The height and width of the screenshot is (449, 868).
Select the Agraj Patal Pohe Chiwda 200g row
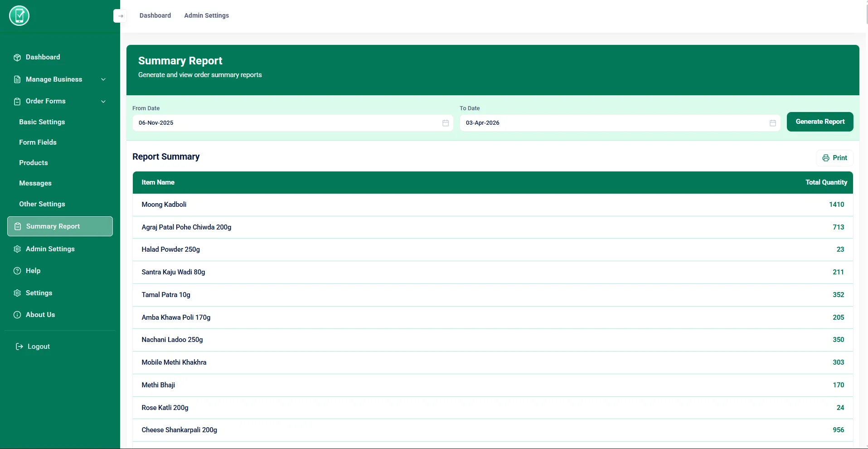point(493,227)
